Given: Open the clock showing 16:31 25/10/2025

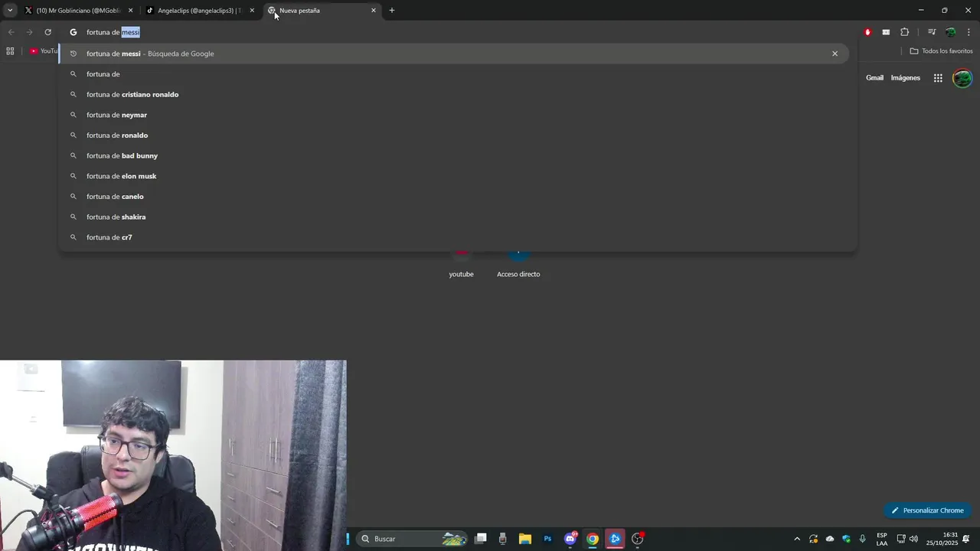Looking at the screenshot, I should coord(942,539).
